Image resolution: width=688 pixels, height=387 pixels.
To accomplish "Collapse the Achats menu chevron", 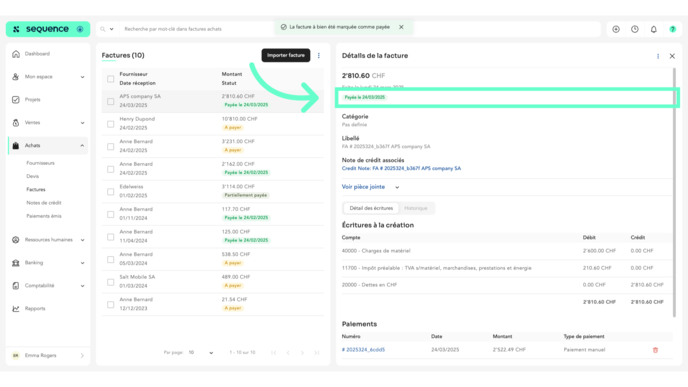I will 82,146.
